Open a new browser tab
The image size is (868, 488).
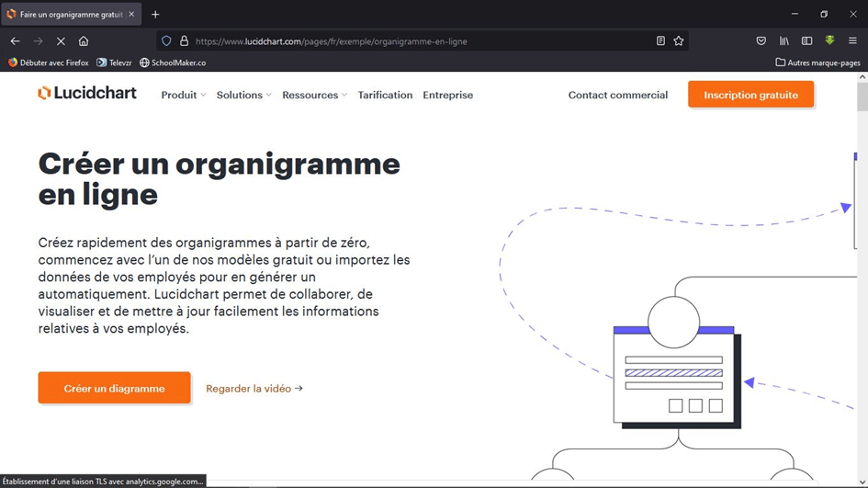click(155, 15)
